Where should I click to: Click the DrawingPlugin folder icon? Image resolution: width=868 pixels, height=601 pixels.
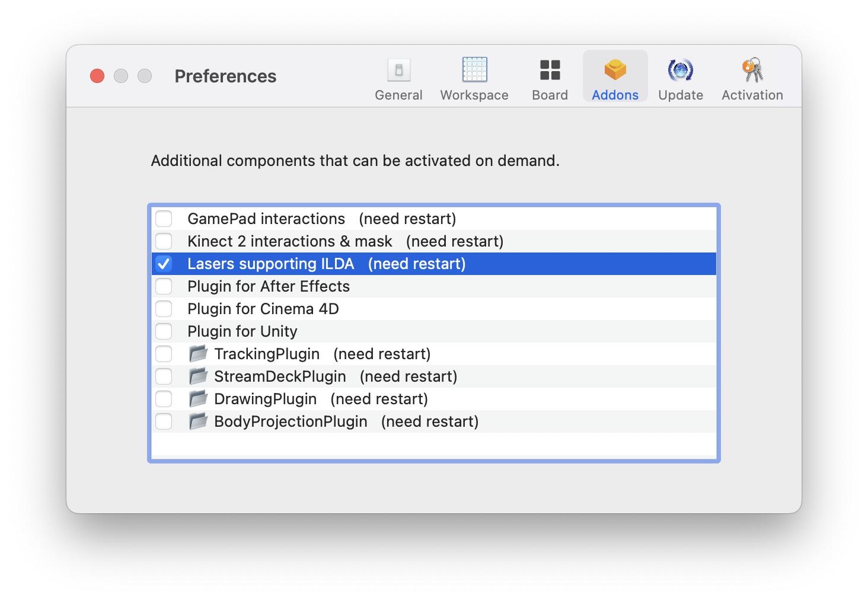click(x=198, y=399)
